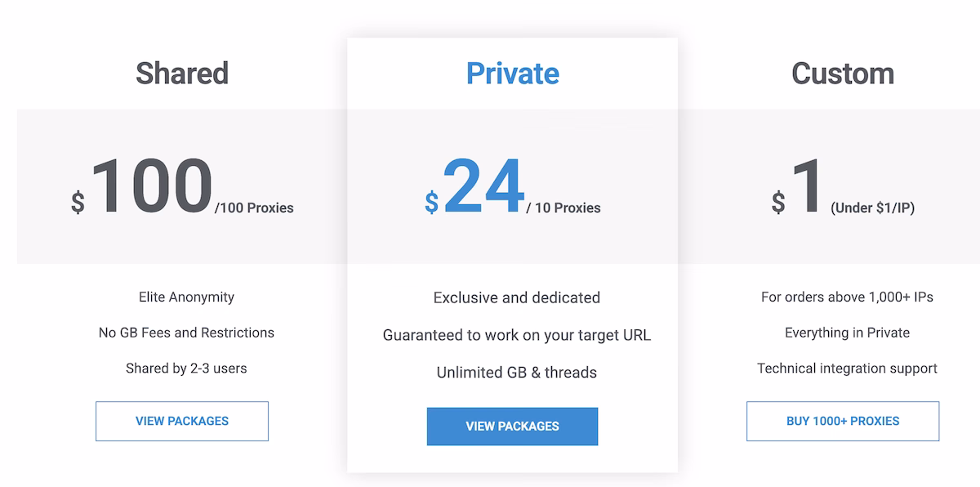Click "No GB Fees and Restrictions" text
This screenshot has width=980, height=487.
pyautogui.click(x=186, y=333)
